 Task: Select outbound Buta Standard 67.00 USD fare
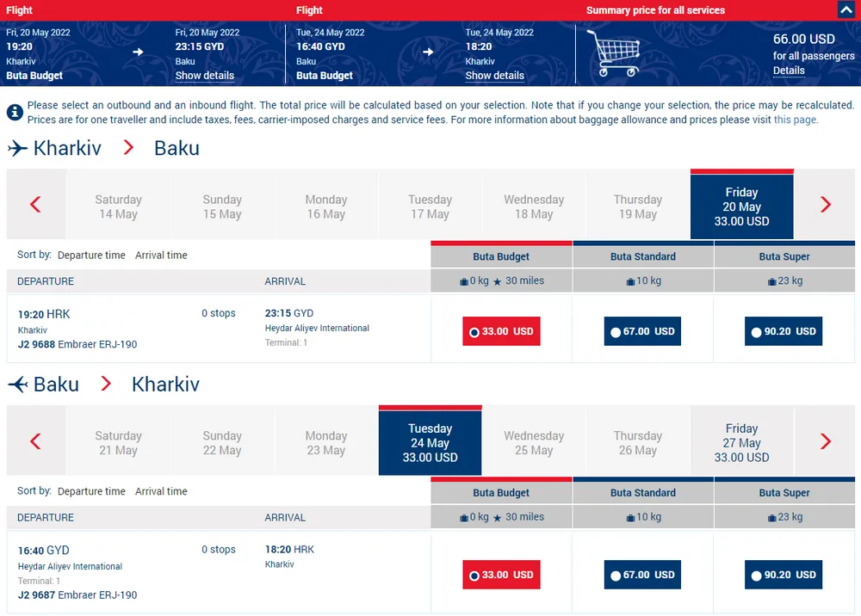pos(642,331)
